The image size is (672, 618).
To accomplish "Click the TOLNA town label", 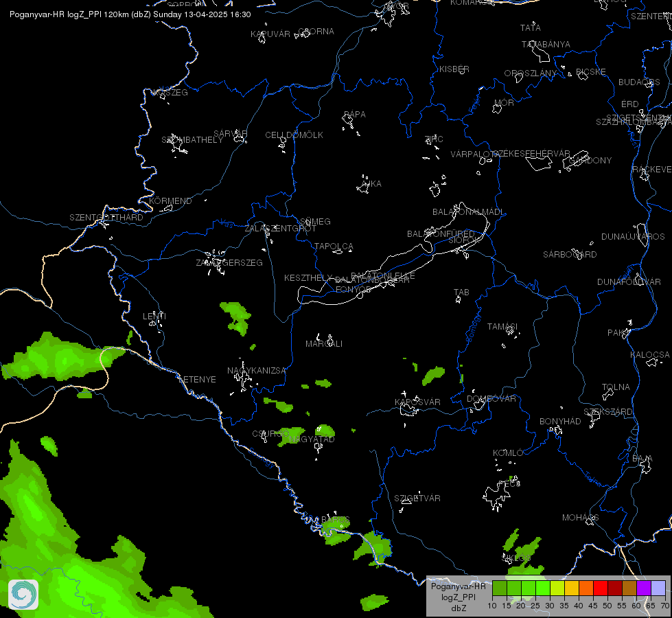I will (616, 387).
